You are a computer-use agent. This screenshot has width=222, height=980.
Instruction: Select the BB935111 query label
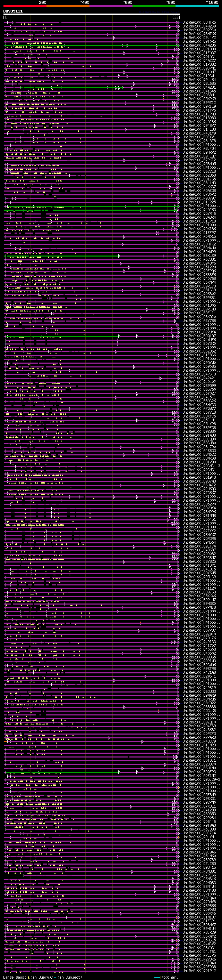tap(13, 11)
